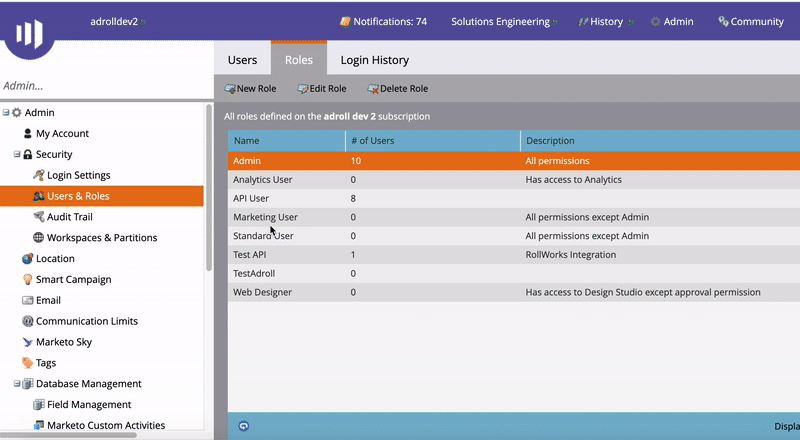The width and height of the screenshot is (800, 440).
Task: Select the Marketing User role row
Action: [x=514, y=217]
